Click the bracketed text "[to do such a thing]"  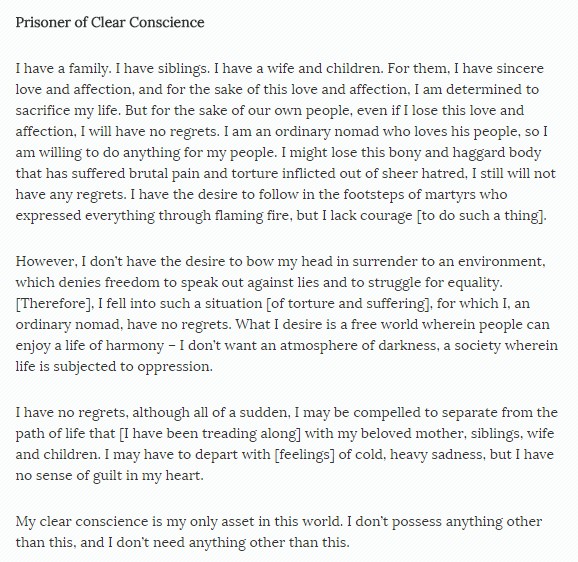pyautogui.click(x=481, y=216)
